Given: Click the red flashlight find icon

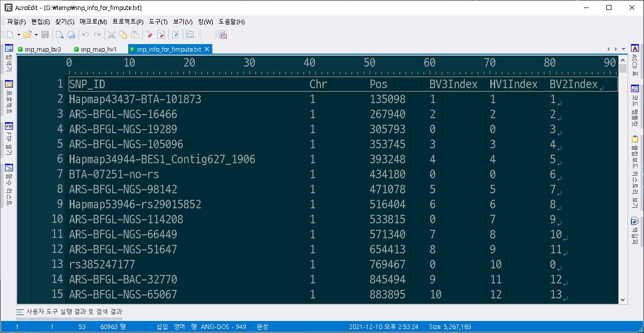Looking at the screenshot, I should click(x=149, y=35).
